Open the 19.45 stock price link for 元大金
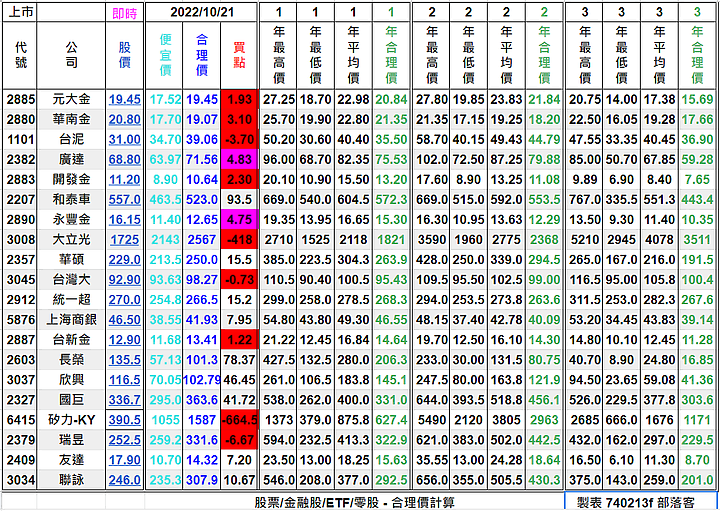 tap(124, 99)
